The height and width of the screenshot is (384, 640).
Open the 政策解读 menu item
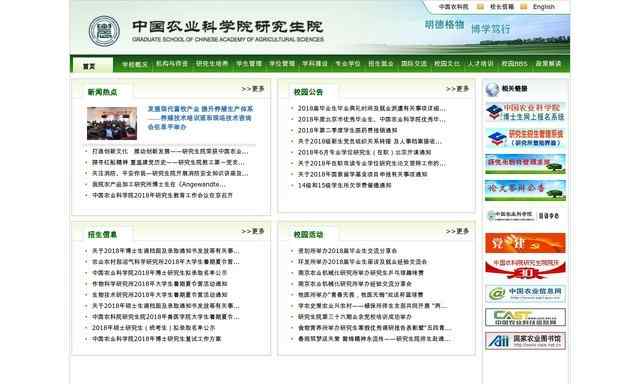point(549,64)
